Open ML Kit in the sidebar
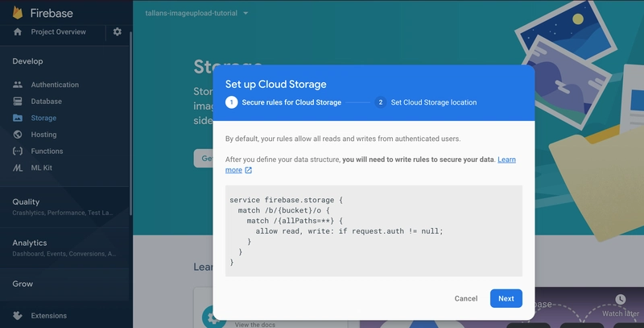 (42, 168)
